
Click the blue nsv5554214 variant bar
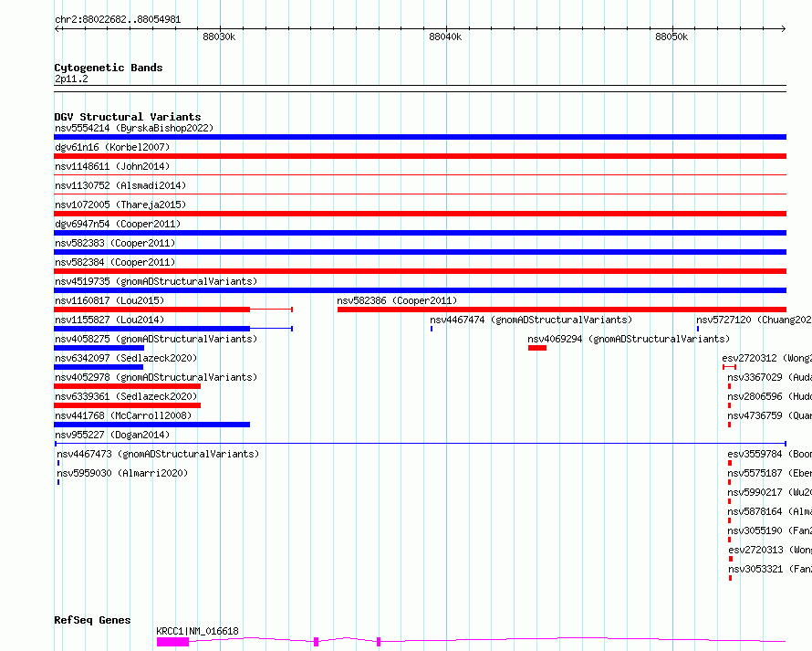tap(420, 137)
